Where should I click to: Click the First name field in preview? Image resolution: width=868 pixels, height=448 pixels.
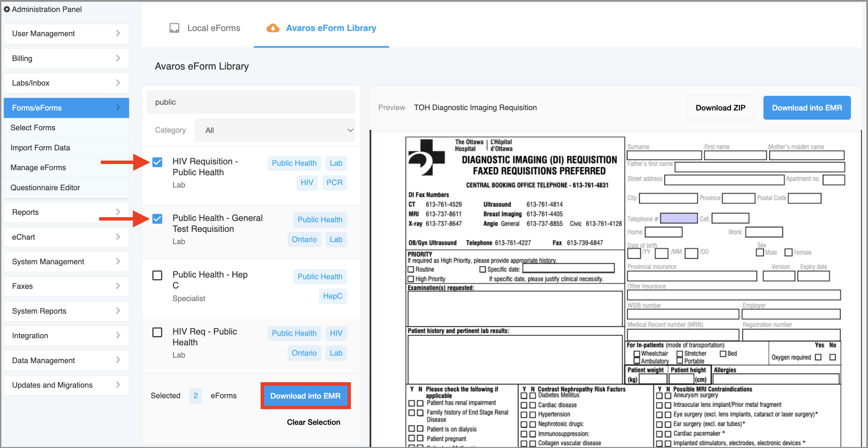[x=735, y=155]
